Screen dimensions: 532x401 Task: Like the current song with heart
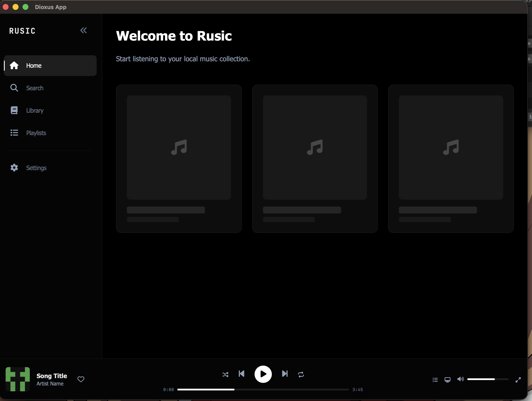(81, 379)
